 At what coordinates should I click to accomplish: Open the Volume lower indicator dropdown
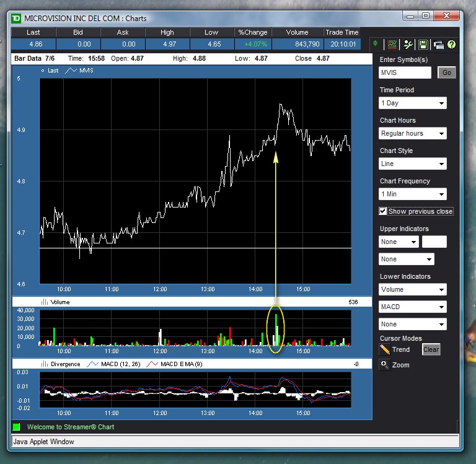[x=413, y=289]
